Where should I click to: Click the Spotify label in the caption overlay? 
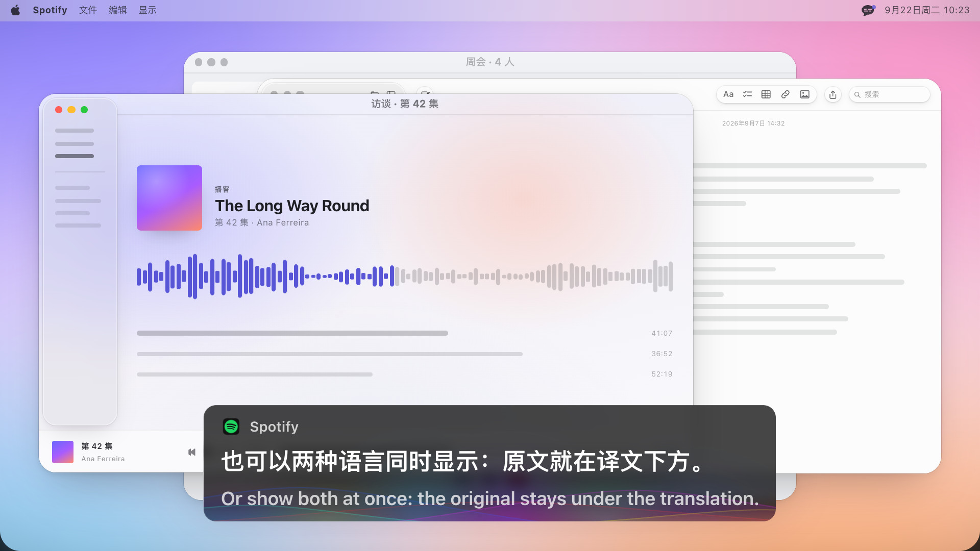[x=274, y=427]
